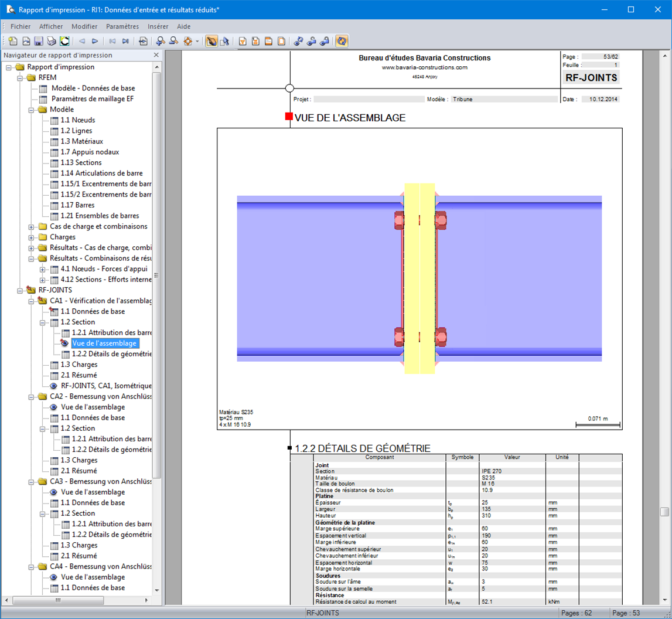Click the second orange page layout icon
The height and width of the screenshot is (619, 672).
coord(255,41)
